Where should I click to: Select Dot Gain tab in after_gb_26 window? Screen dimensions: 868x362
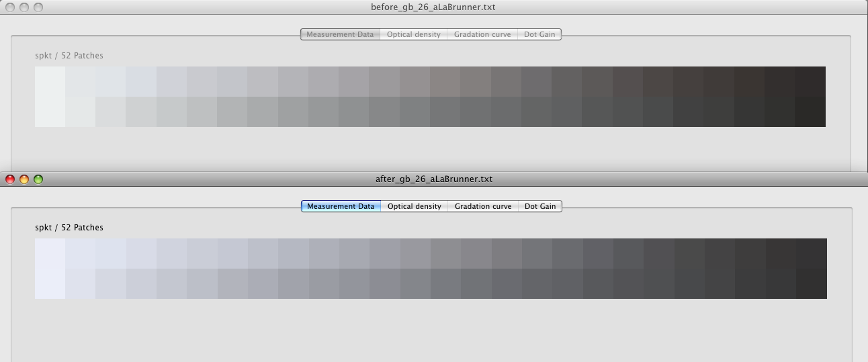point(539,206)
